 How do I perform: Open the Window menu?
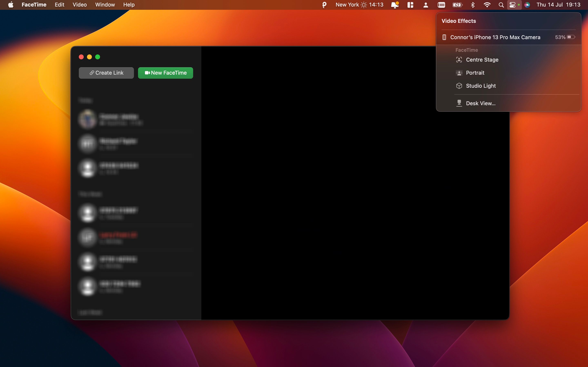pyautogui.click(x=105, y=5)
